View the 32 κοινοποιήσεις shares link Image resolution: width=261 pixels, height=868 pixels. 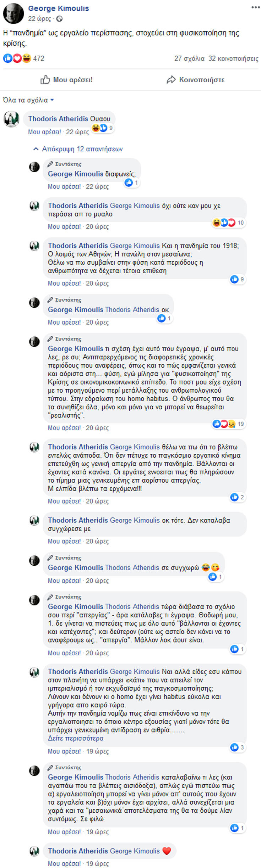[233, 58]
